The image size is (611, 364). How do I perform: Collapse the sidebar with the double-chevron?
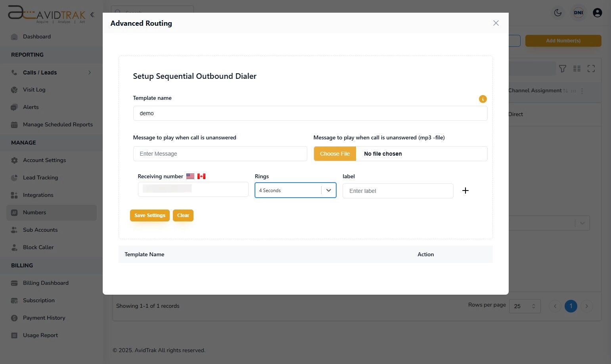[92, 14]
